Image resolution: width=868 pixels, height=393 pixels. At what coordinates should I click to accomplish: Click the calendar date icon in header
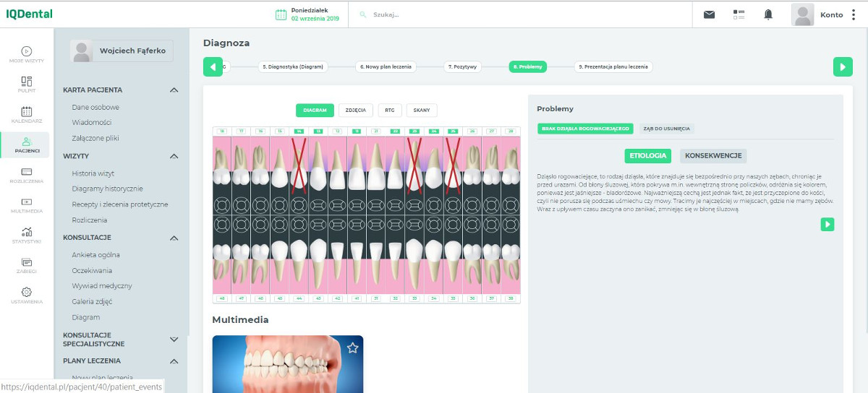point(281,14)
